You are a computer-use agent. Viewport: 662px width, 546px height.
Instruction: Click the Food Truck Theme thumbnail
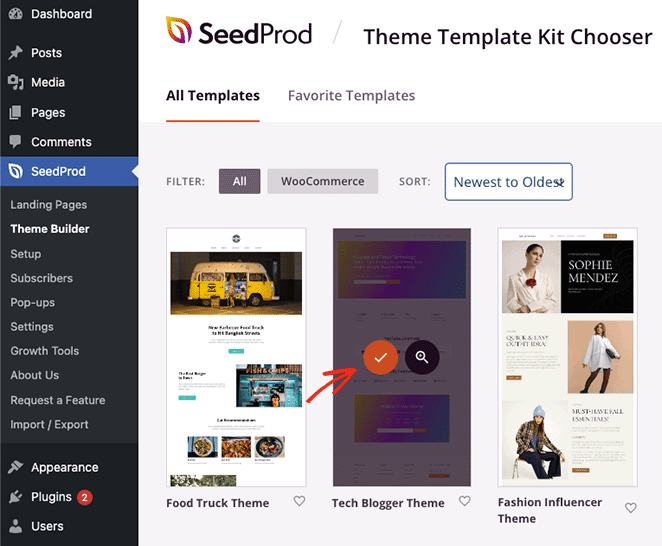[236, 357]
